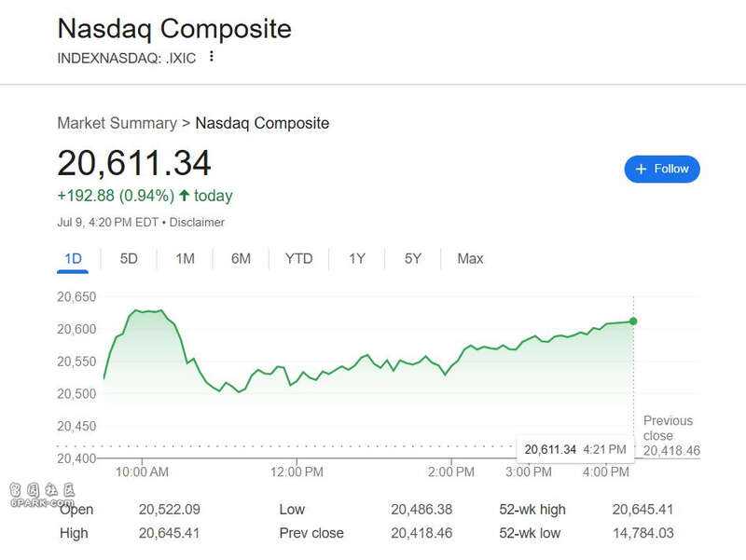Switch chart to 1M range
Image resolution: width=746 pixels, height=560 pixels.
coord(185,259)
